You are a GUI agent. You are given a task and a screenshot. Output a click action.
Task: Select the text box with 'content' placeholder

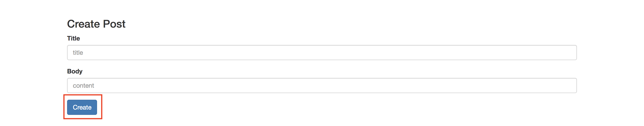coord(322,85)
